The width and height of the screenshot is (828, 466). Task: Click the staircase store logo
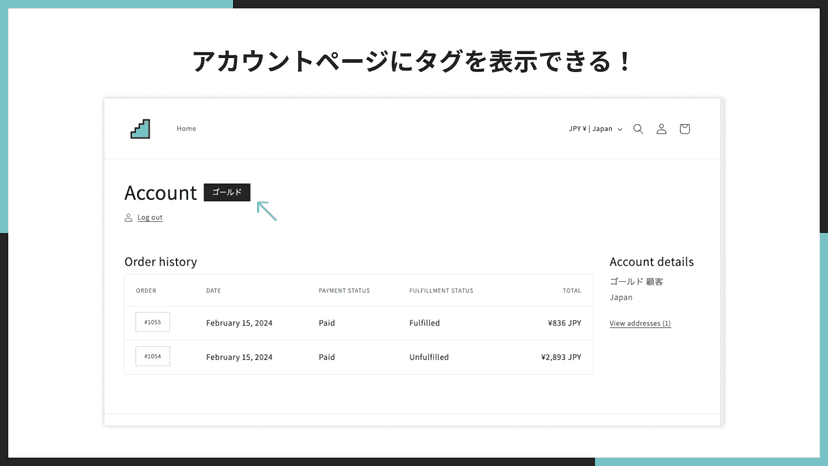(140, 129)
